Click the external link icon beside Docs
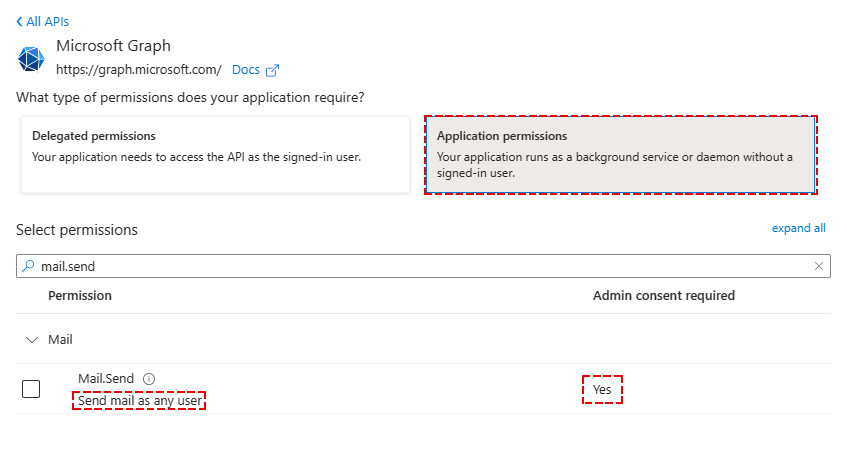 [272, 70]
